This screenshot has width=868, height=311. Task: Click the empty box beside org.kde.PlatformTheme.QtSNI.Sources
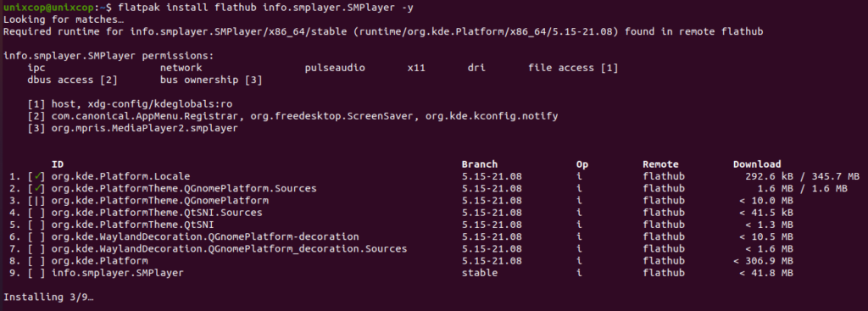pyautogui.click(x=36, y=213)
